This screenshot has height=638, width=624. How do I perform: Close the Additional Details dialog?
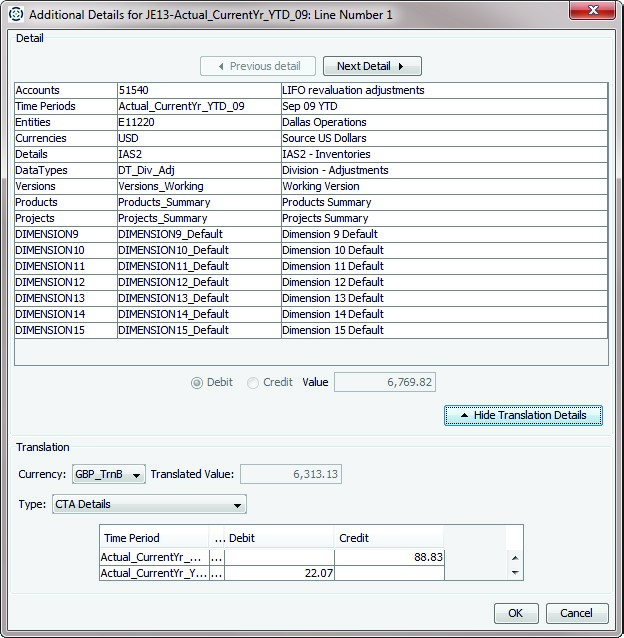(x=597, y=12)
